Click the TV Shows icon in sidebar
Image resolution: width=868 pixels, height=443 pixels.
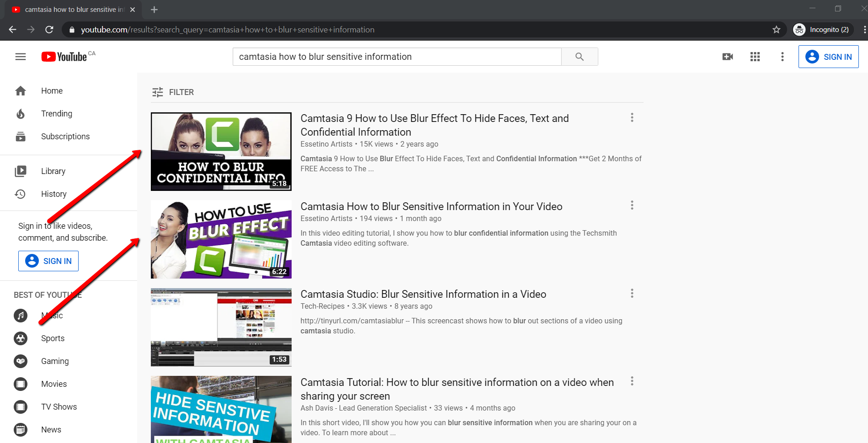coord(21,407)
